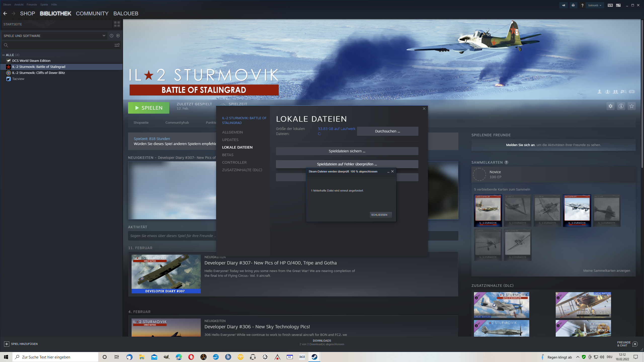Image resolution: width=644 pixels, height=362 pixels.
Task: Open the BALOUEB profile section
Action: coord(126,14)
